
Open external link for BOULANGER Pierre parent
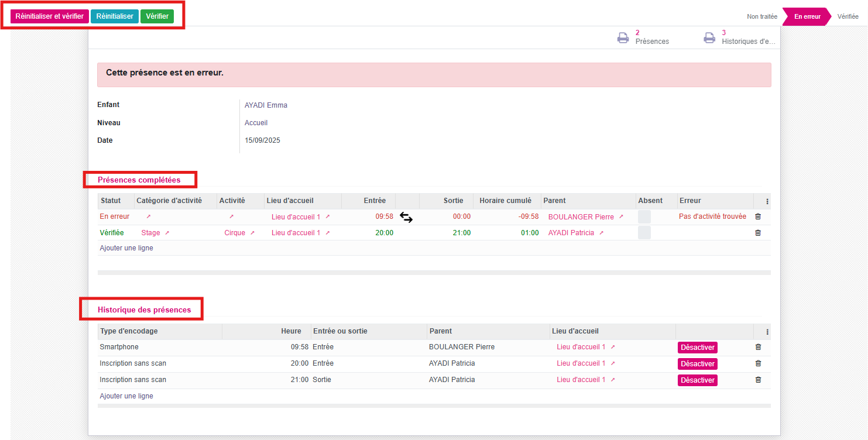coord(621,217)
